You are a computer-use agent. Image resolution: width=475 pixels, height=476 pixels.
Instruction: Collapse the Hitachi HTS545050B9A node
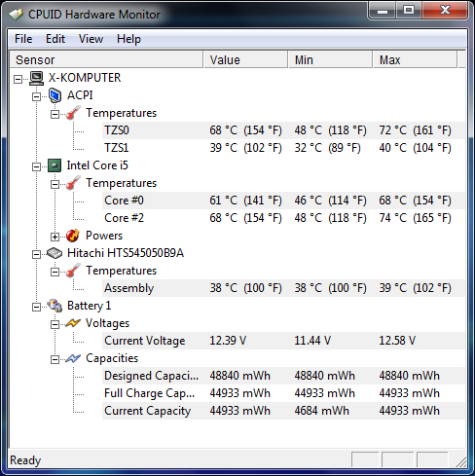pyautogui.click(x=36, y=254)
